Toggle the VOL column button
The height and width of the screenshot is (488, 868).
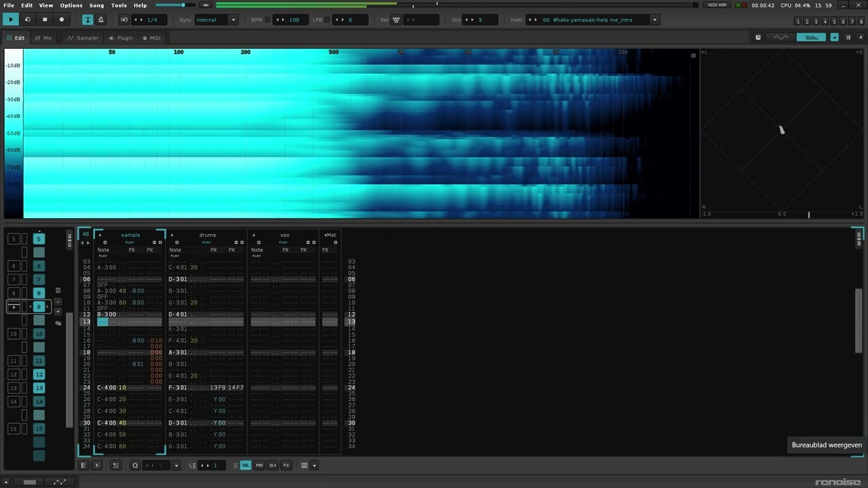(x=245, y=466)
